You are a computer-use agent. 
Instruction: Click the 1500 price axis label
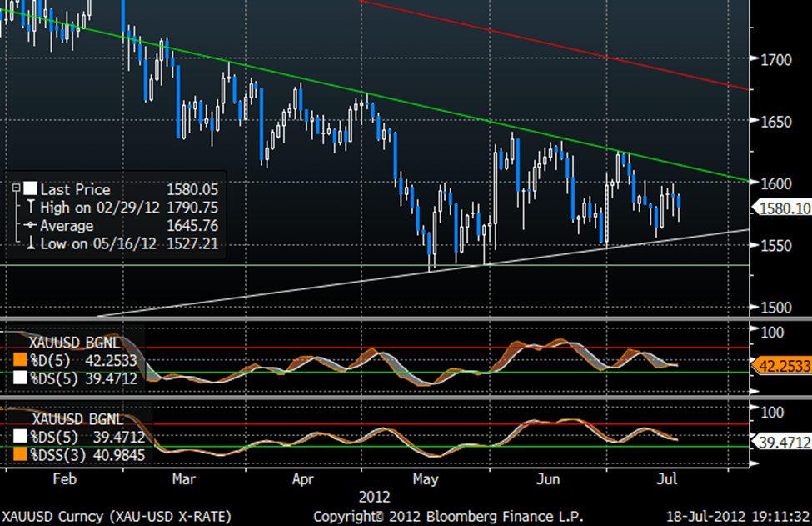point(775,307)
